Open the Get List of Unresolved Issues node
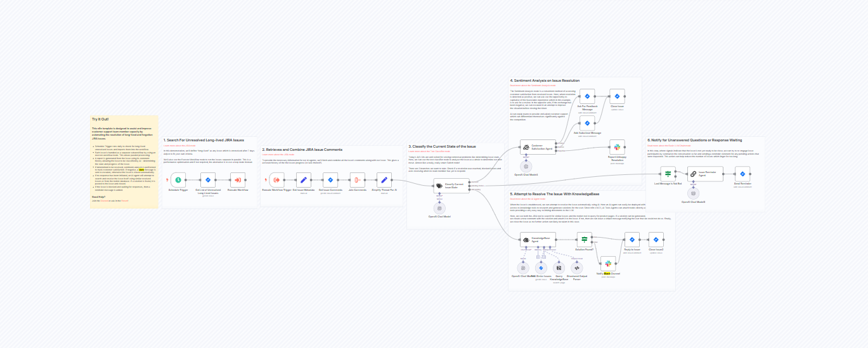 (x=208, y=180)
